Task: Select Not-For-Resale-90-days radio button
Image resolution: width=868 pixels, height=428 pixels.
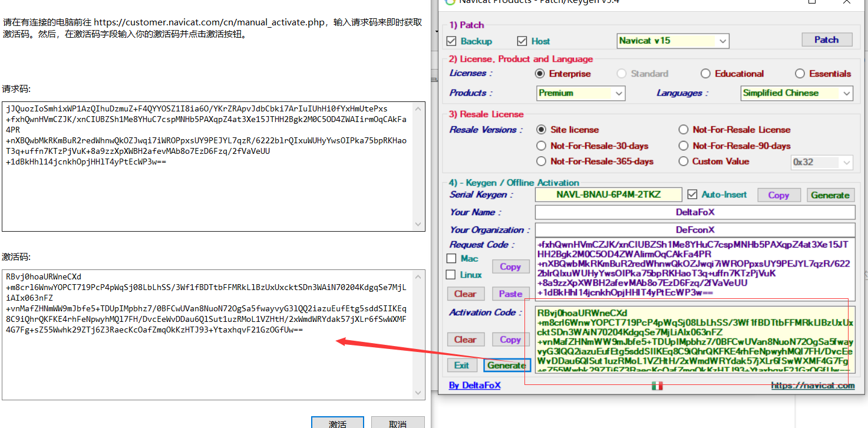Action: [683, 146]
